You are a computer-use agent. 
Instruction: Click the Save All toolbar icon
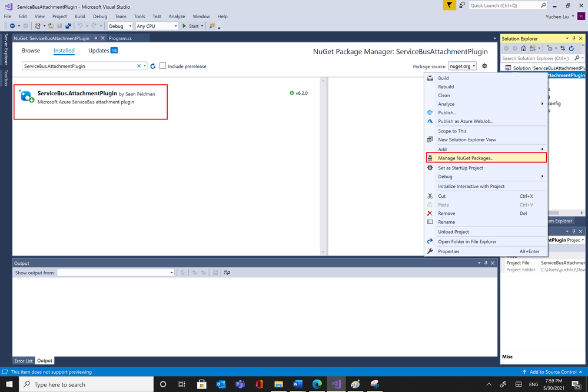coord(68,26)
